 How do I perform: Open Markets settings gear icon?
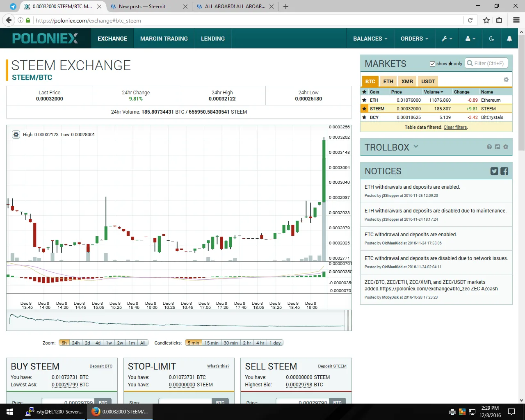tap(506, 80)
